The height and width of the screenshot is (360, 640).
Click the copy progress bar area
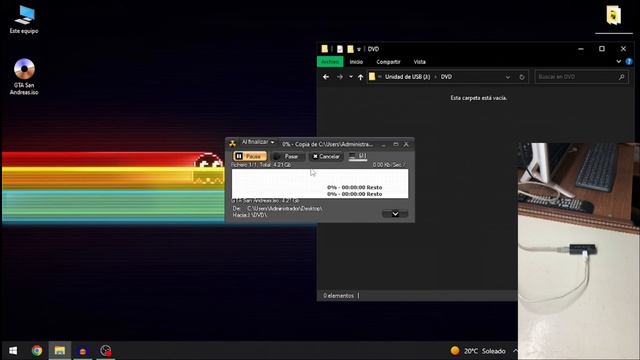[320, 184]
